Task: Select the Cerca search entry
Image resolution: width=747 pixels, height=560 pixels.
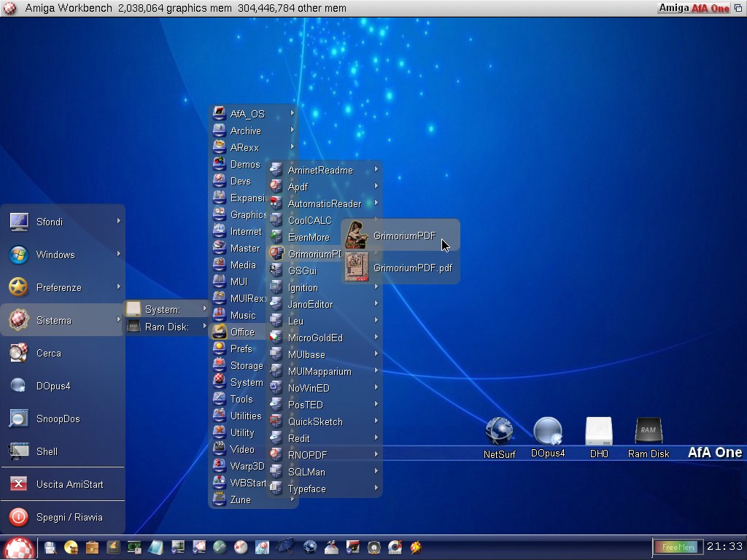Action: tap(48, 353)
